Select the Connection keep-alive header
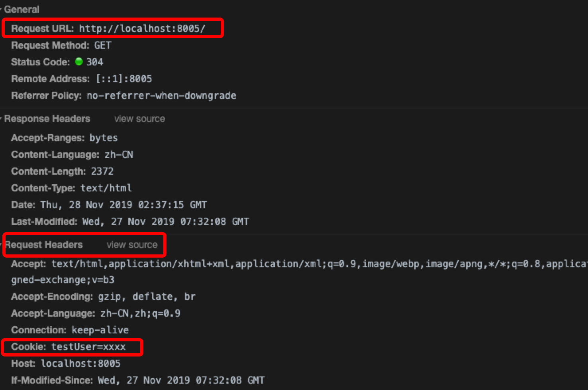588x390 pixels. pyautogui.click(x=70, y=330)
